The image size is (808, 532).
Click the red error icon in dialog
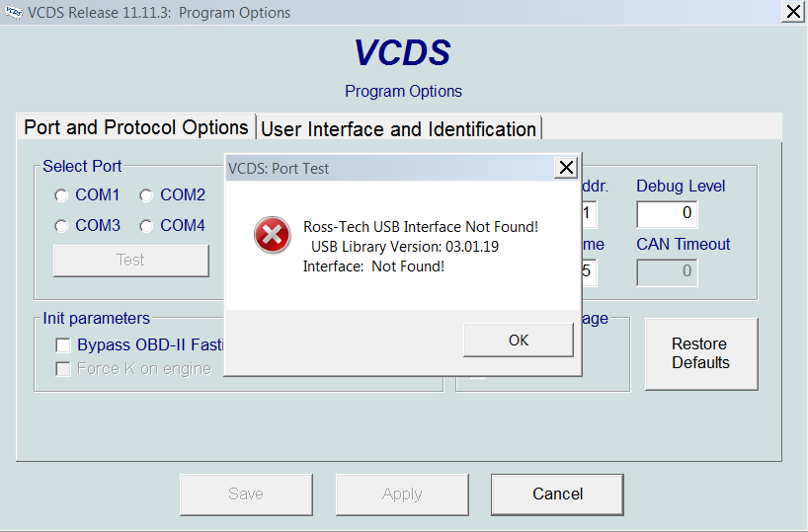tap(272, 236)
